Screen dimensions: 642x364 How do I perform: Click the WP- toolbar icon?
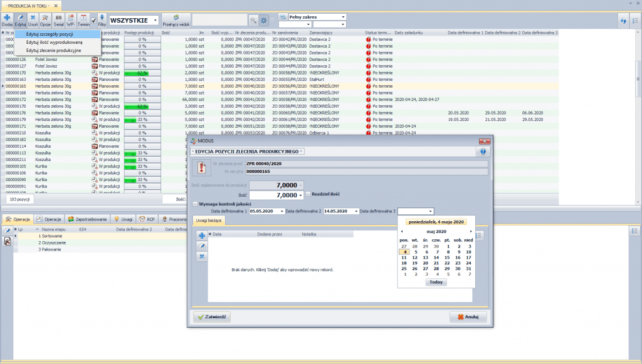click(x=71, y=20)
